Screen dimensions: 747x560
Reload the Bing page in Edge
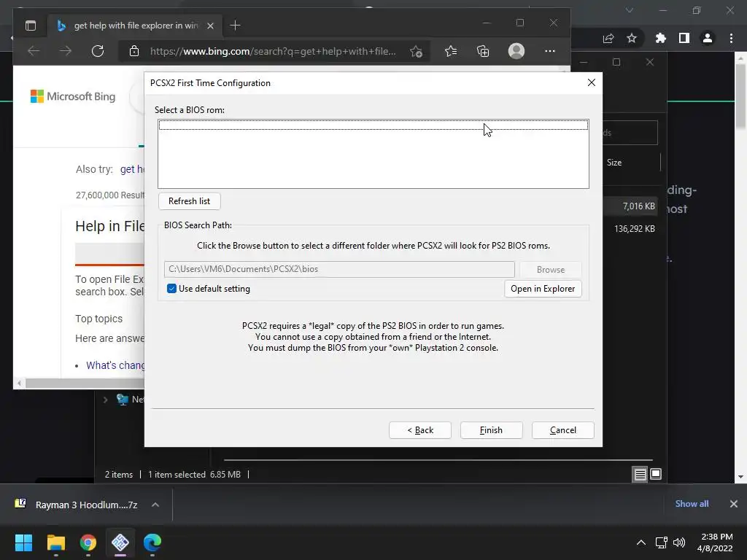98,51
